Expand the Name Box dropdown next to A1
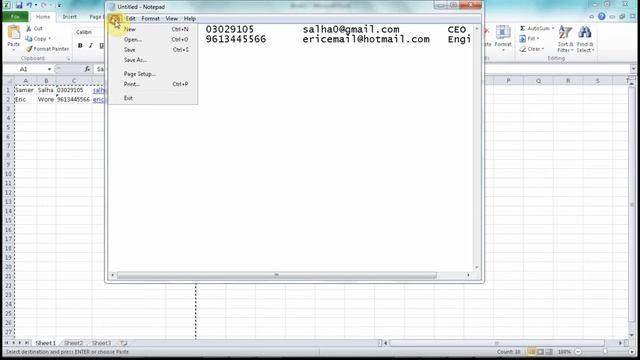640x360 pixels. pyautogui.click(x=49, y=69)
